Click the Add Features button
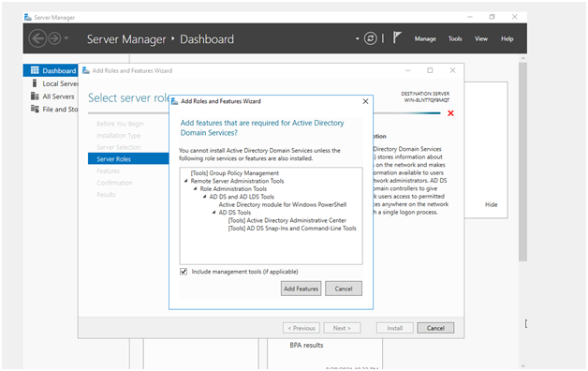 301,289
